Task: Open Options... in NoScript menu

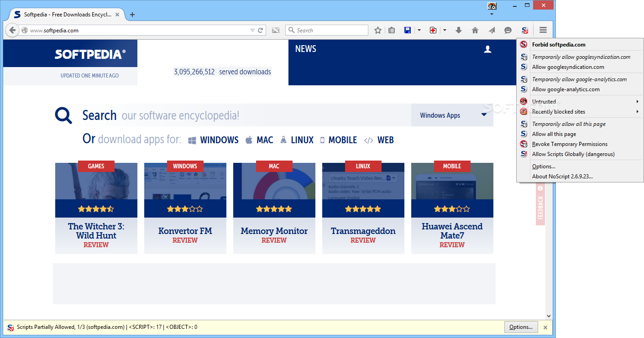Action: coord(580,166)
